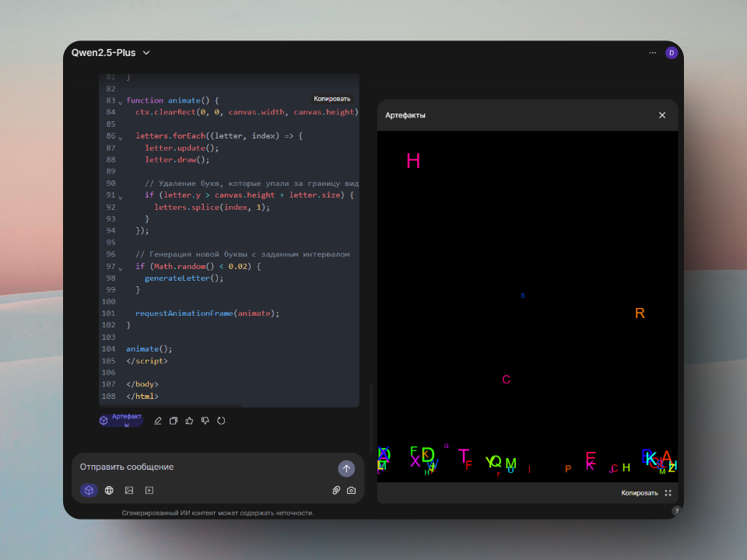
Task: Expand artifact preview to fullscreen
Action: point(668,493)
